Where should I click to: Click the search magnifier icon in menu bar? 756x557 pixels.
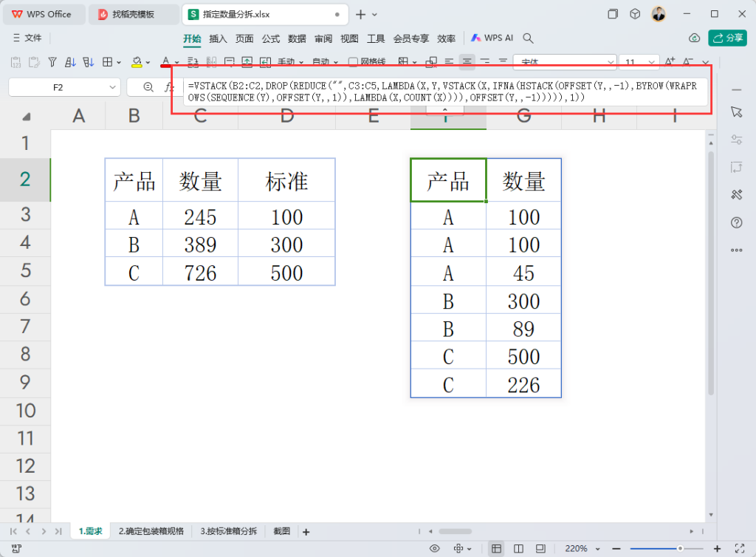(x=528, y=38)
